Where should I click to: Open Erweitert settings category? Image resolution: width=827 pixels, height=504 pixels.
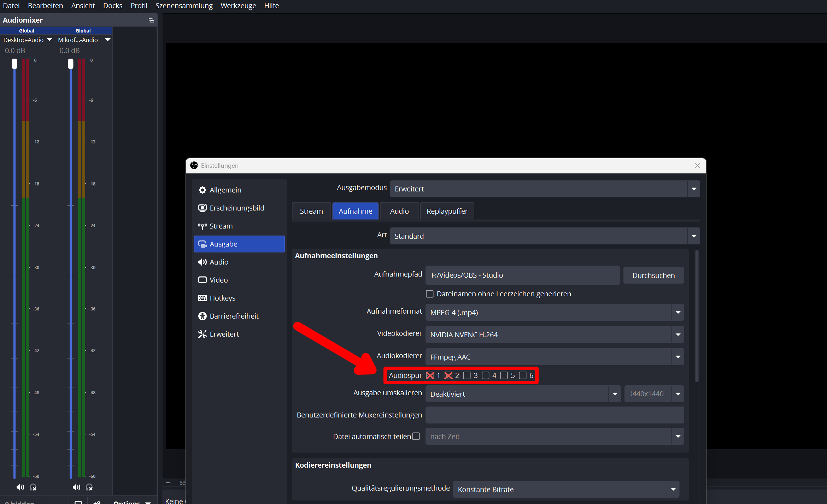[x=224, y=334]
